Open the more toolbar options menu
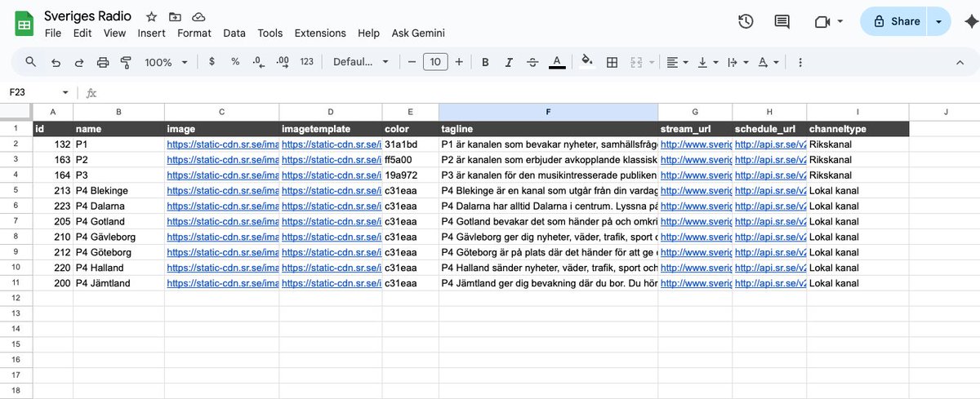 [800, 62]
